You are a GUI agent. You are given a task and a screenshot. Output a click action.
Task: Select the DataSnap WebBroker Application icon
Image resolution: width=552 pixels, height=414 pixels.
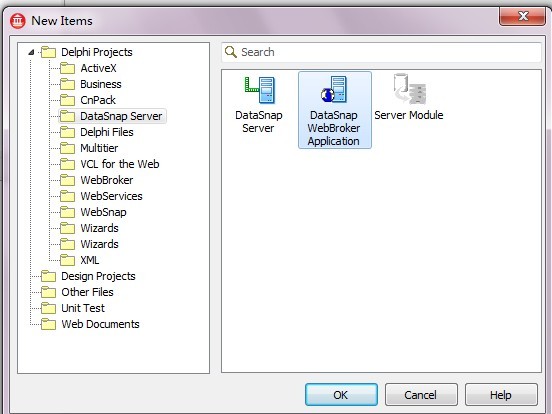(334, 89)
